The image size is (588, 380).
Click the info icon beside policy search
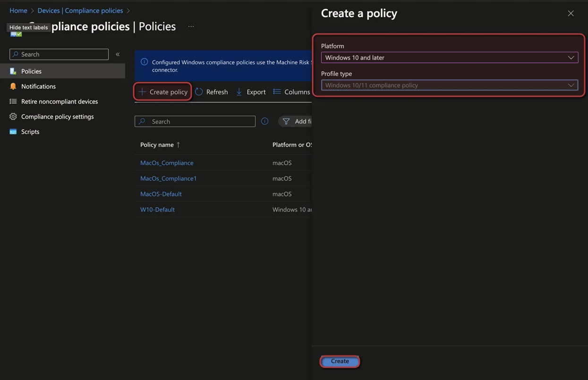(265, 121)
